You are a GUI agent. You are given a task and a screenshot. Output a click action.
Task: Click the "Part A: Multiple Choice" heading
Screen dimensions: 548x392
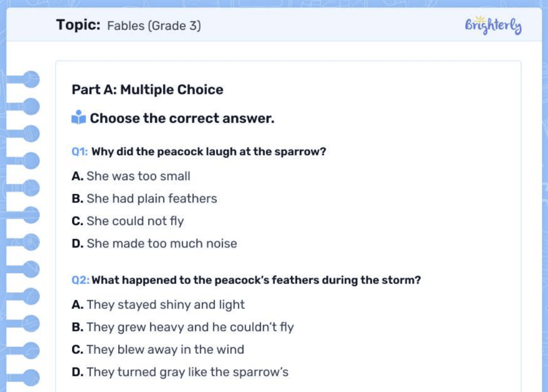coord(147,90)
